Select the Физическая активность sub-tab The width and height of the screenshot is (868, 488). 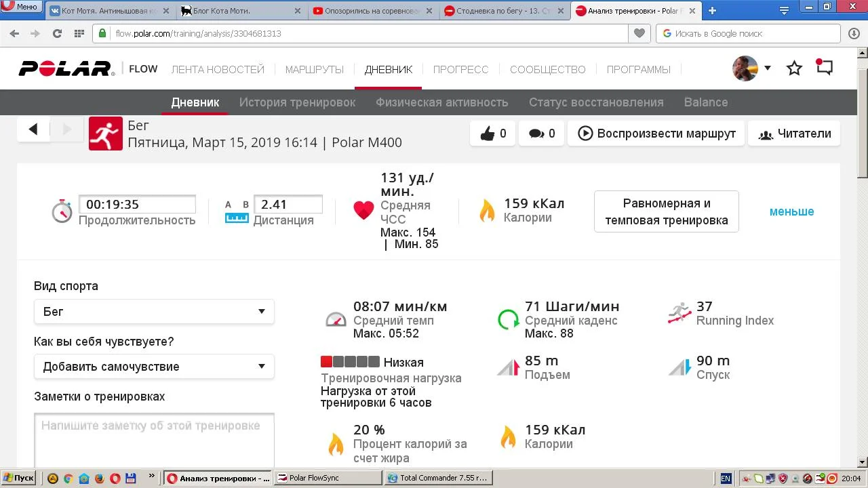[441, 102]
